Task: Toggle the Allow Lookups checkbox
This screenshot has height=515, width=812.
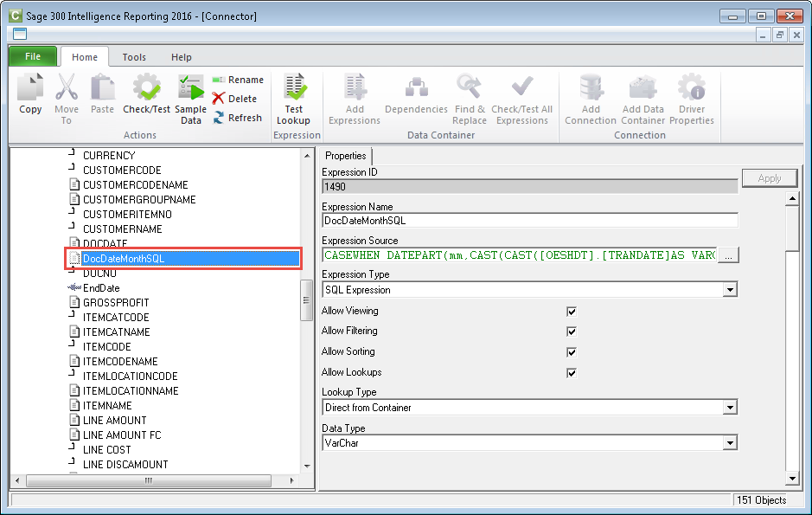Action: (x=572, y=373)
